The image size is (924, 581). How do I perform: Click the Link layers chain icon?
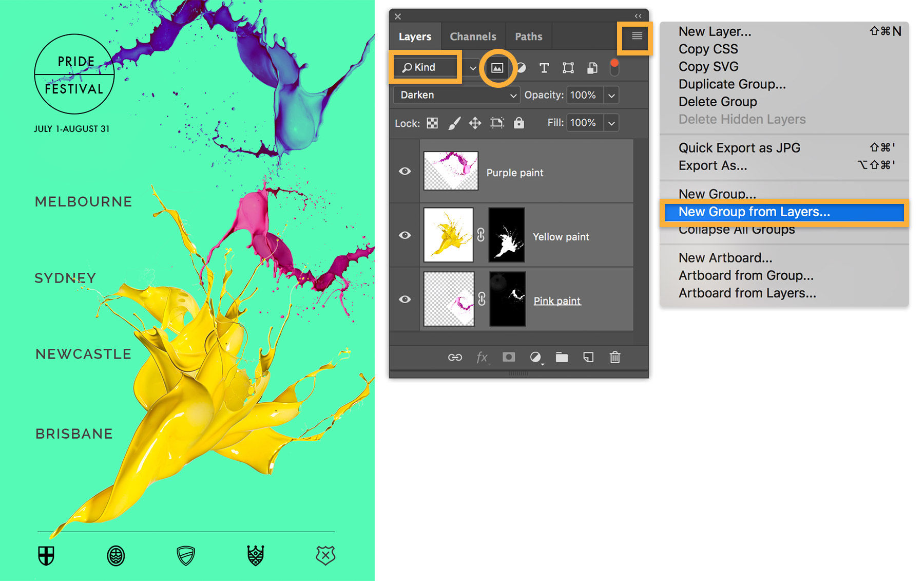(455, 357)
